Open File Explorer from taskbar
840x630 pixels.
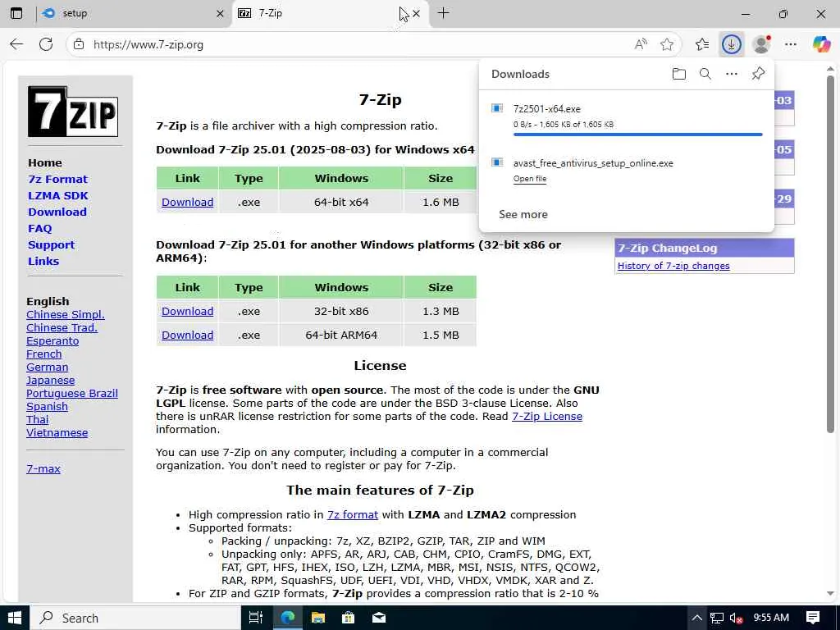(x=317, y=618)
